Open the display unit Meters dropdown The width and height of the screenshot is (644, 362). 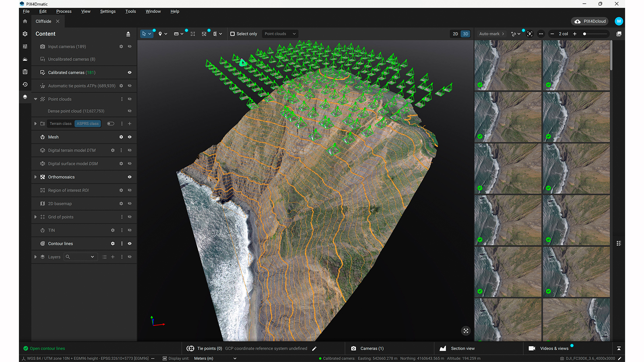tap(215, 358)
